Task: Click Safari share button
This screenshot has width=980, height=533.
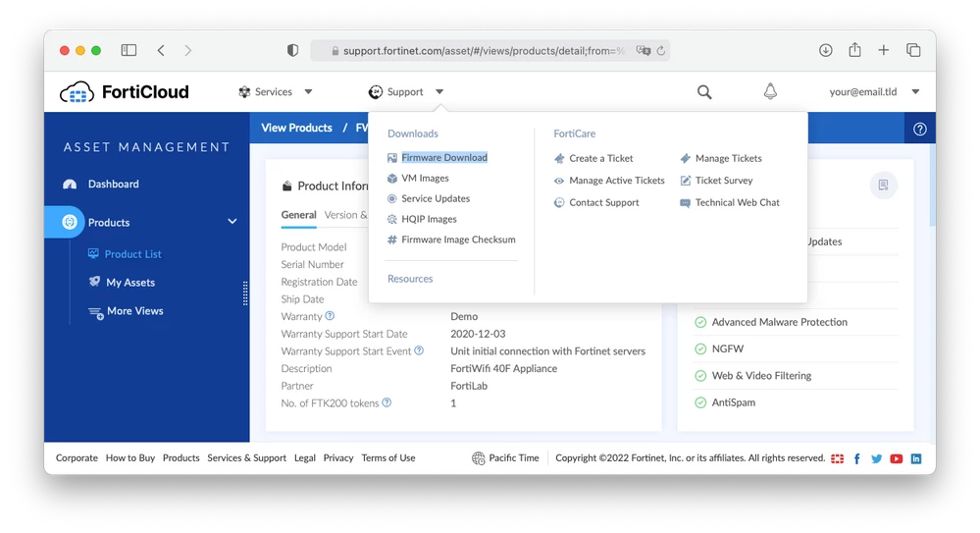Action: [x=854, y=50]
